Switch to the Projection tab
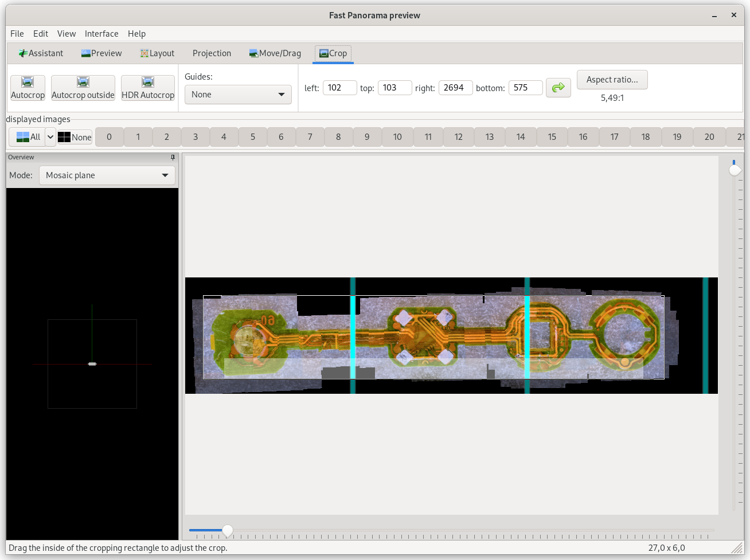 pos(212,53)
